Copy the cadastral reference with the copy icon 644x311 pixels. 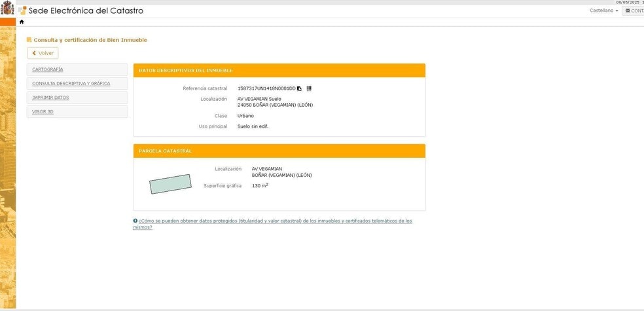click(x=299, y=88)
